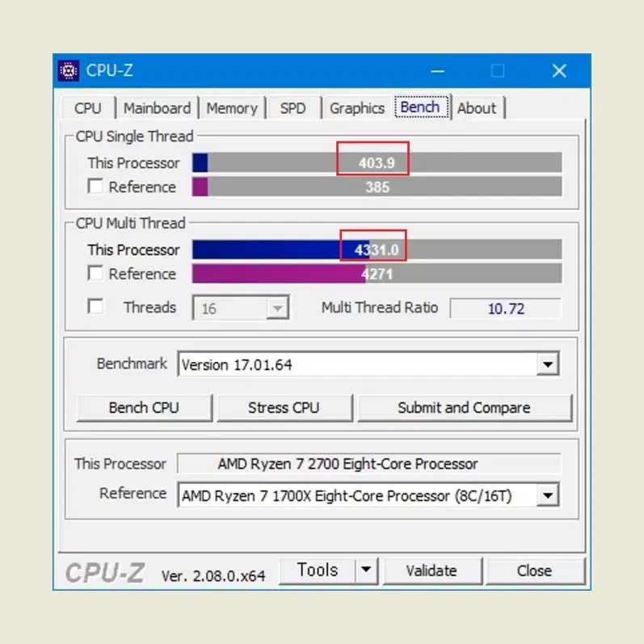Viewport: 644px width, 644px height.
Task: Open the Mainboard tab
Action: (x=158, y=108)
